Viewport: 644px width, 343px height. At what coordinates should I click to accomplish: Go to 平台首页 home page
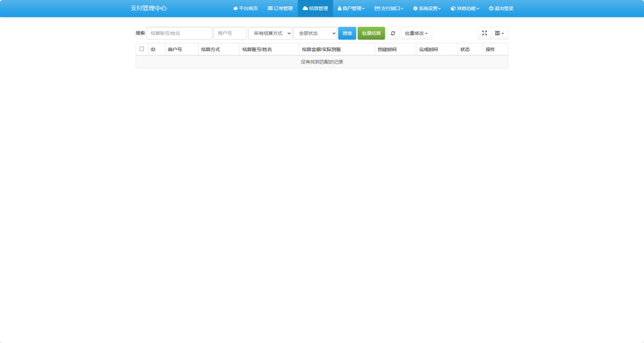(245, 9)
